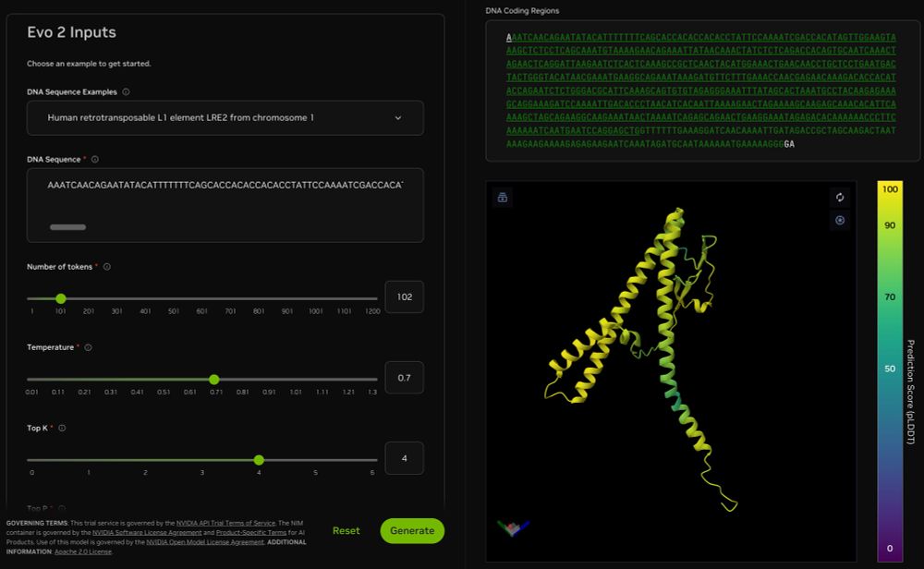
Task: Click the Temperature slider handle
Action: pyautogui.click(x=214, y=380)
